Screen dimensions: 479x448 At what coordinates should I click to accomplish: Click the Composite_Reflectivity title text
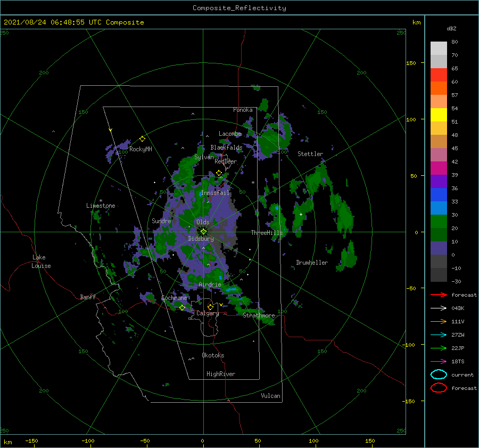point(239,8)
